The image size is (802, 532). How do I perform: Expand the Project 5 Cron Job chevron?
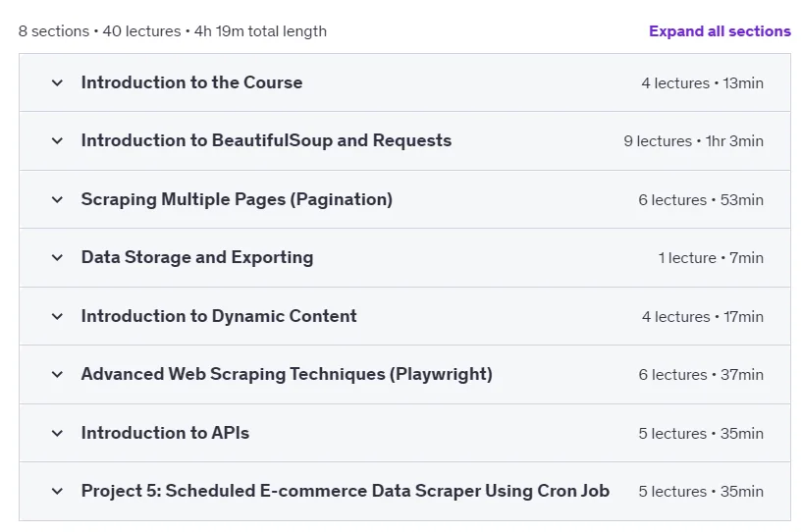[x=57, y=491]
